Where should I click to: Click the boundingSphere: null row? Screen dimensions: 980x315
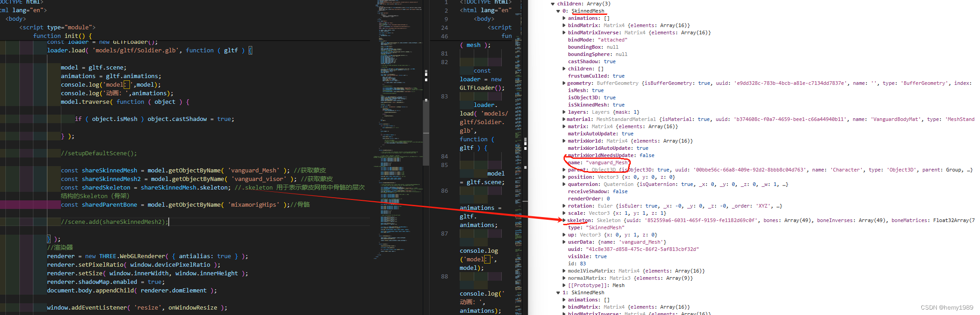pos(598,54)
